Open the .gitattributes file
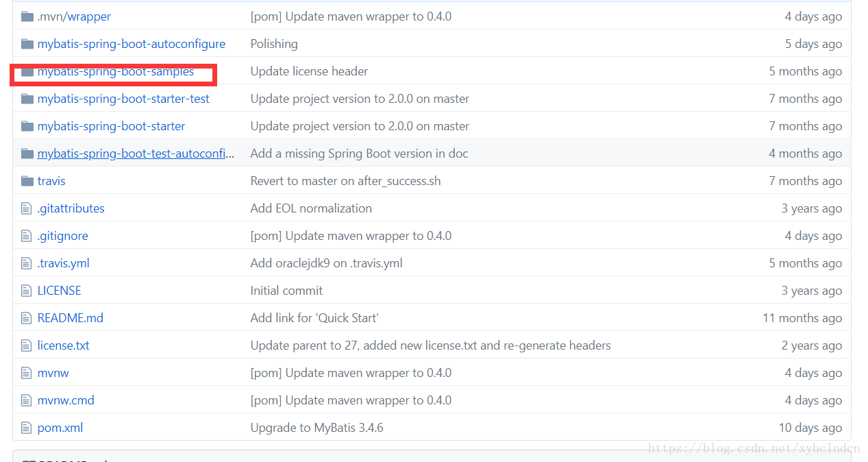Screen dimensions: 868x462 [x=71, y=208]
